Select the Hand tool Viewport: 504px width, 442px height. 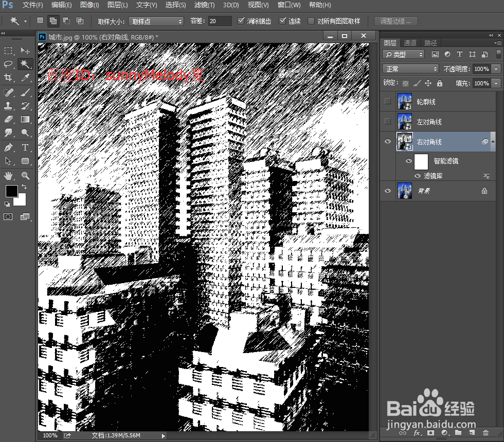[8, 175]
